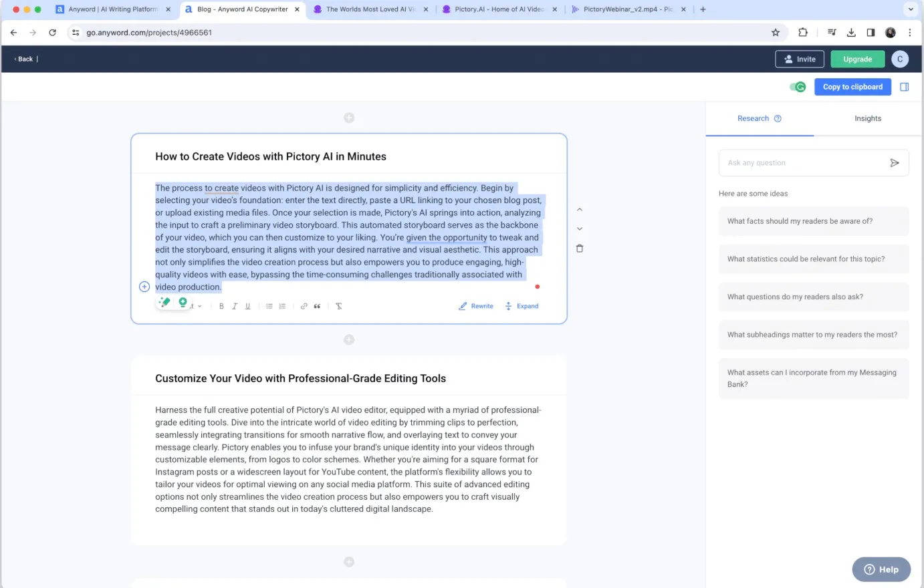Click the heading 'Customize Your Video with Professional-Grade Editing Tools'
The width and height of the screenshot is (924, 588).
point(300,378)
